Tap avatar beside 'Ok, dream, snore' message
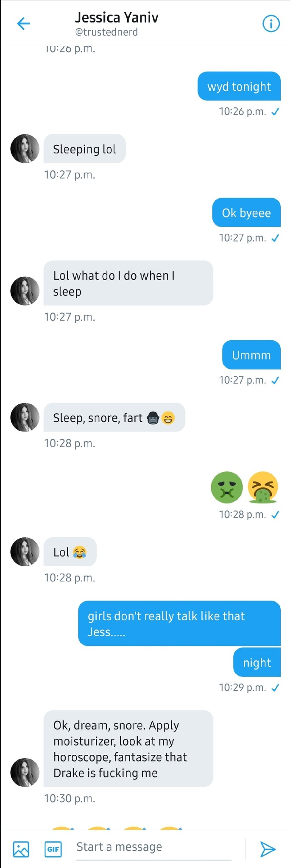Image resolution: width=290 pixels, height=868 pixels. click(x=25, y=773)
